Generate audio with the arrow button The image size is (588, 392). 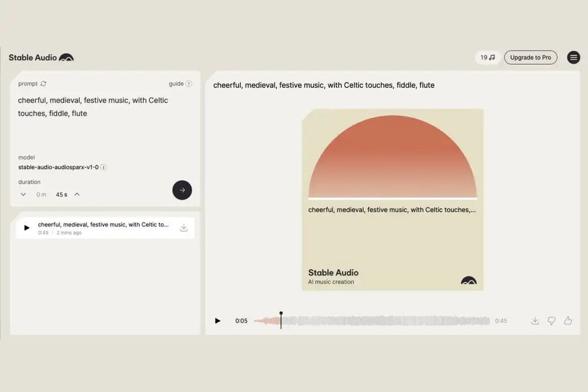(x=182, y=190)
